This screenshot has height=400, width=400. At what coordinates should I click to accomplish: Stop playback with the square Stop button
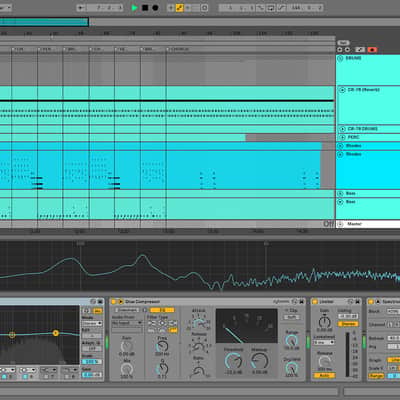pos(145,8)
